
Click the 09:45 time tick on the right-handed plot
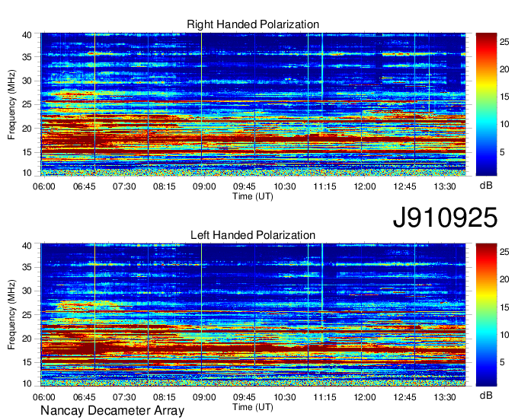(x=245, y=186)
